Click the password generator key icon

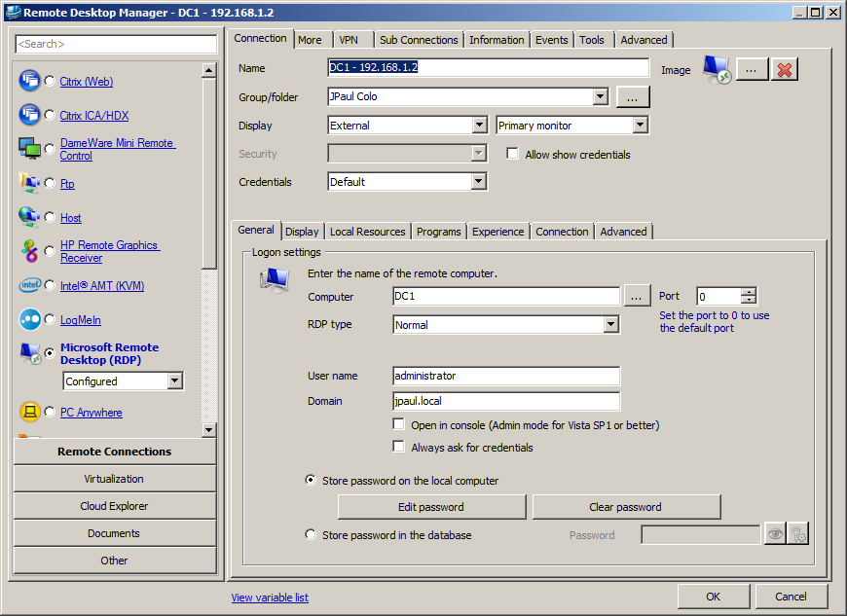click(798, 534)
